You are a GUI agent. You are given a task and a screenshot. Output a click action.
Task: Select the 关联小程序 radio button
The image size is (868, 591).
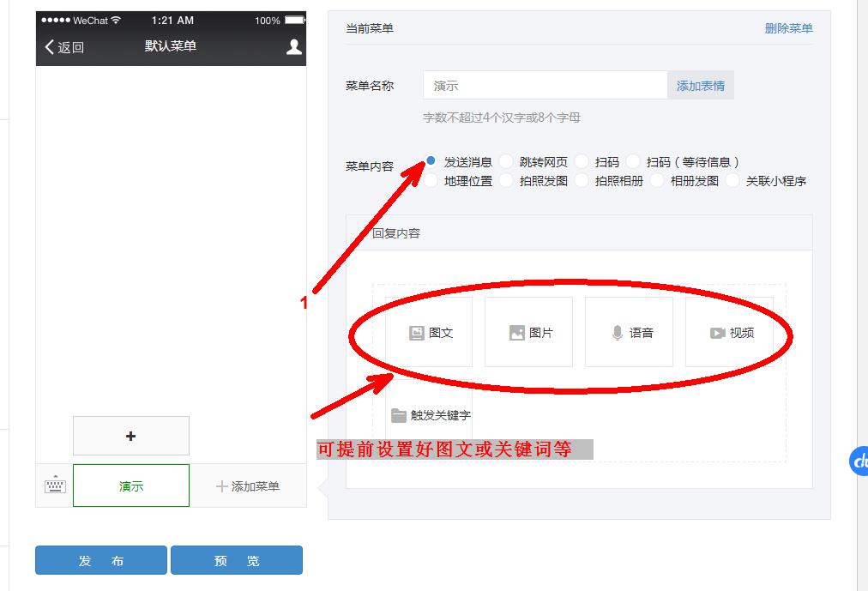tap(732, 180)
